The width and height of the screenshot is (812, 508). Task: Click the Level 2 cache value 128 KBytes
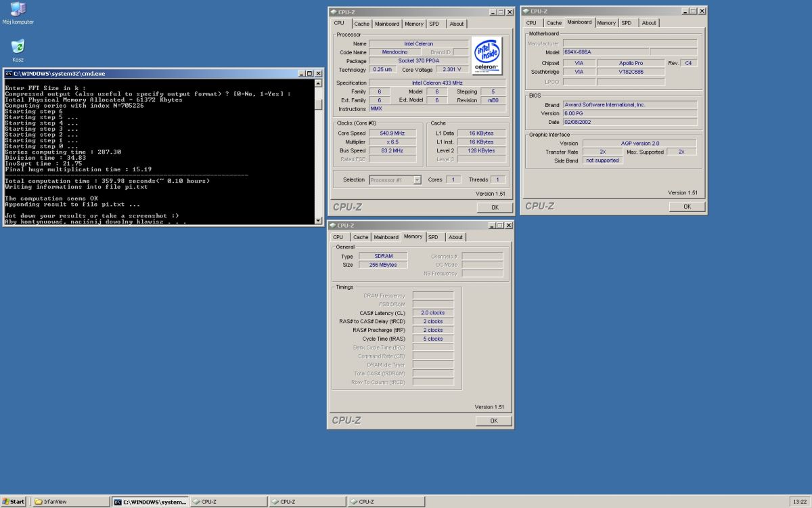(481, 150)
